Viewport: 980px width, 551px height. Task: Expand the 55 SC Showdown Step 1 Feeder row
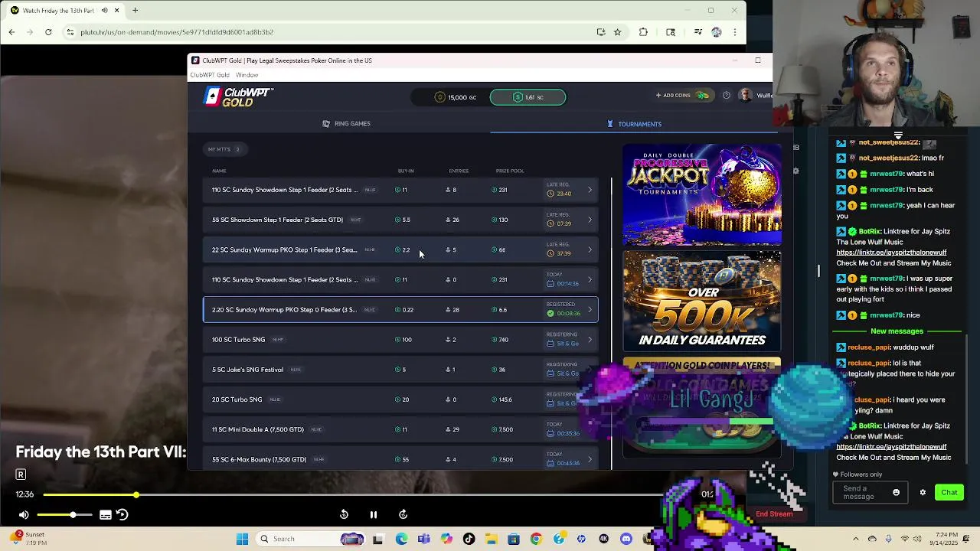(x=590, y=220)
